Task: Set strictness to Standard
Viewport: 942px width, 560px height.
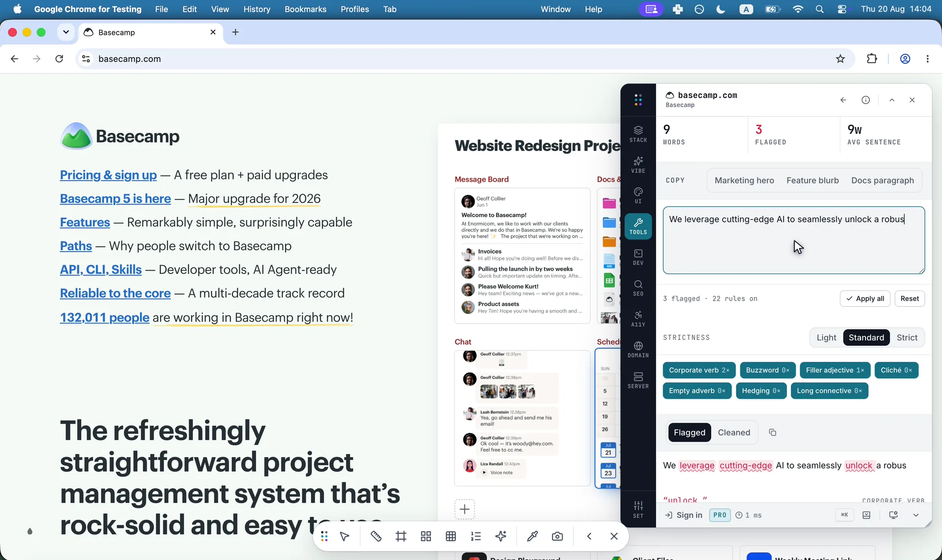Action: tap(866, 337)
